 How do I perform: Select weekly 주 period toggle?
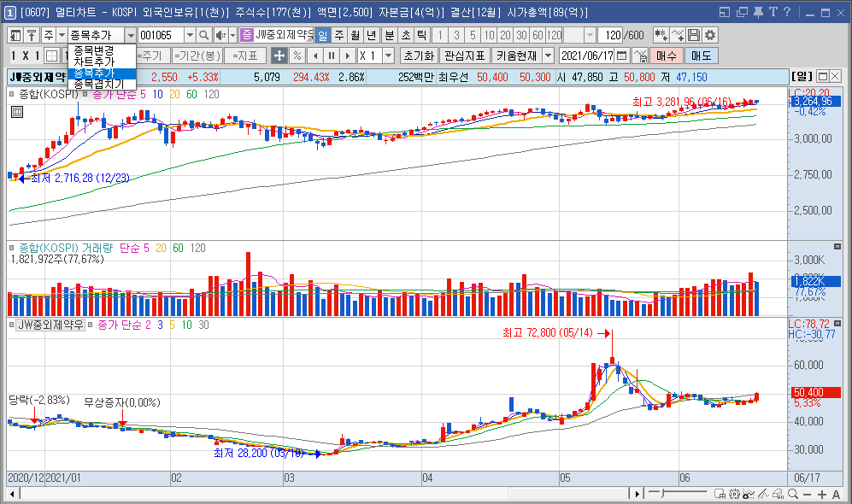[x=339, y=35]
